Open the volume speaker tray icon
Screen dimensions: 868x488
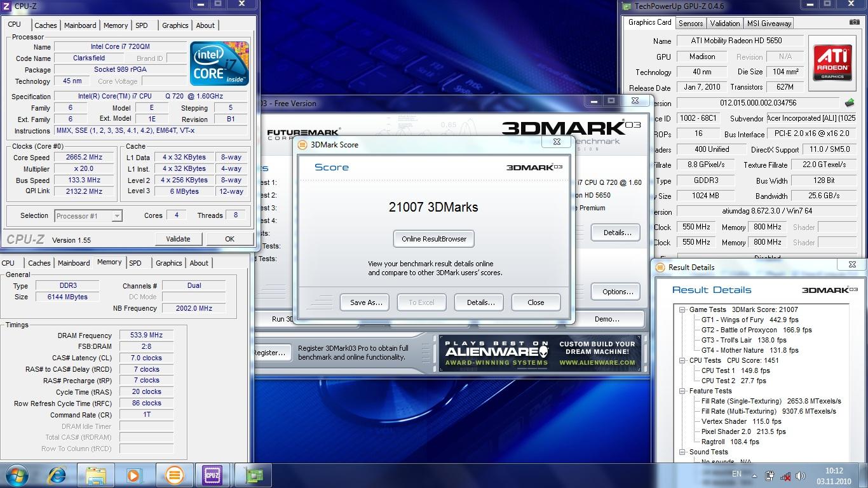click(800, 475)
